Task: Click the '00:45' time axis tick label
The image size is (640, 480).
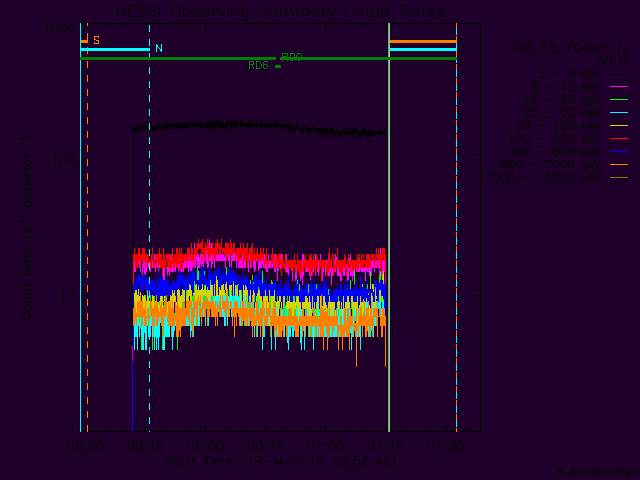Action: click(x=265, y=445)
